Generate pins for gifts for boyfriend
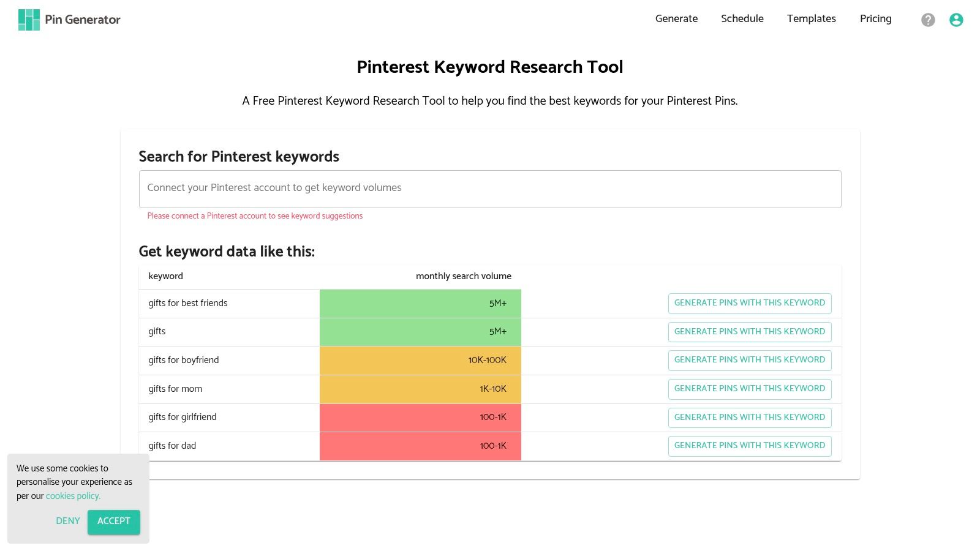This screenshot has height=551, width=980. pos(750,360)
